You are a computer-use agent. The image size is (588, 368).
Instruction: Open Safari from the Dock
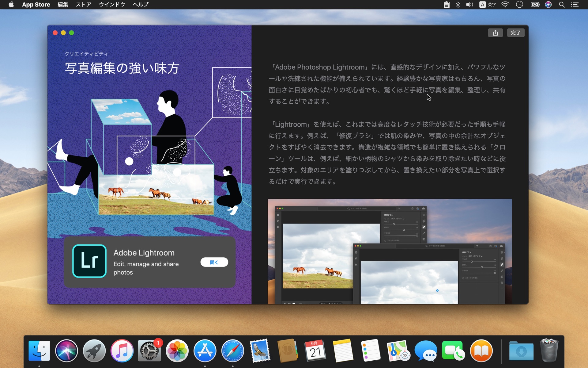point(232,351)
